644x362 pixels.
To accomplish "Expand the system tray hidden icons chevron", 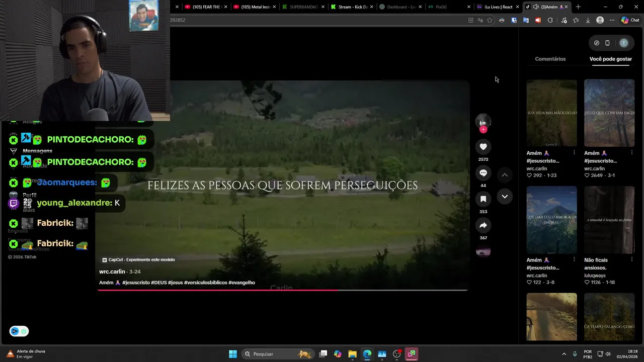I will tap(564, 354).
